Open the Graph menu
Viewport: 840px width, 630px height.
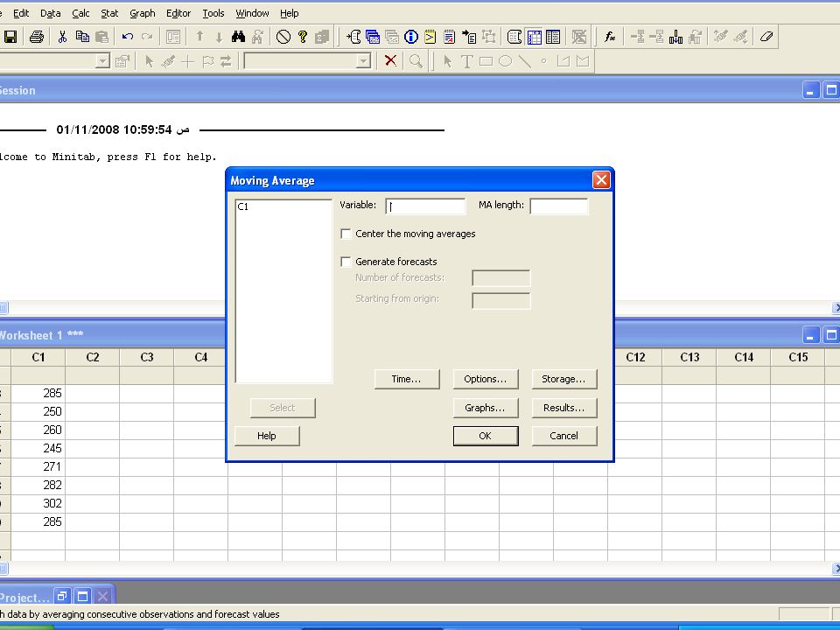click(143, 13)
